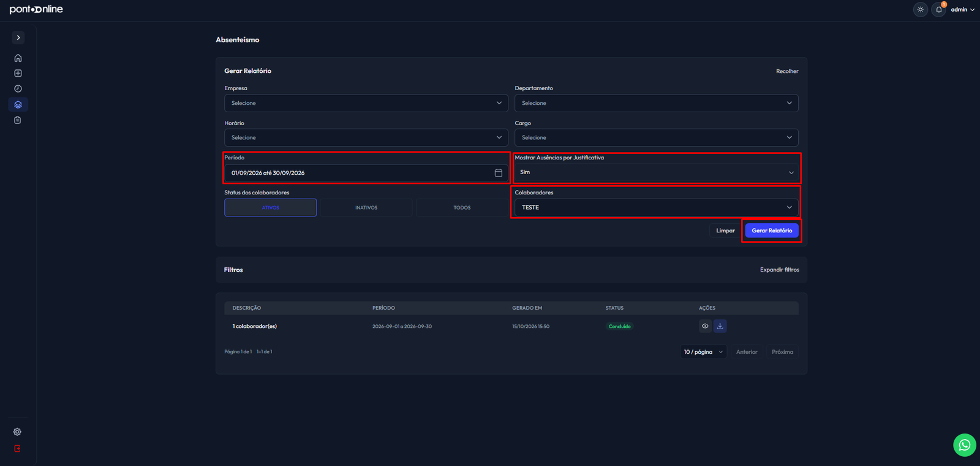Click the Limpar button

point(725,231)
